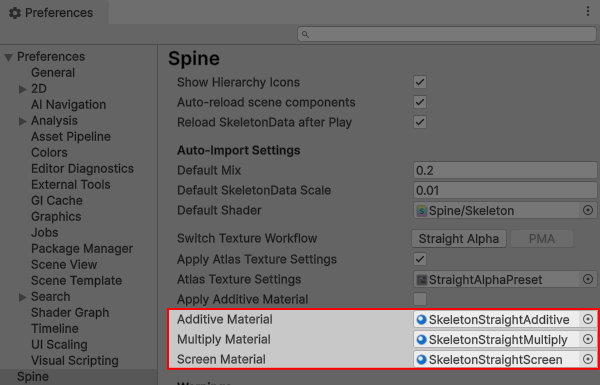Open the object picker for Screen Material
The height and width of the screenshot is (385, 600).
(588, 359)
